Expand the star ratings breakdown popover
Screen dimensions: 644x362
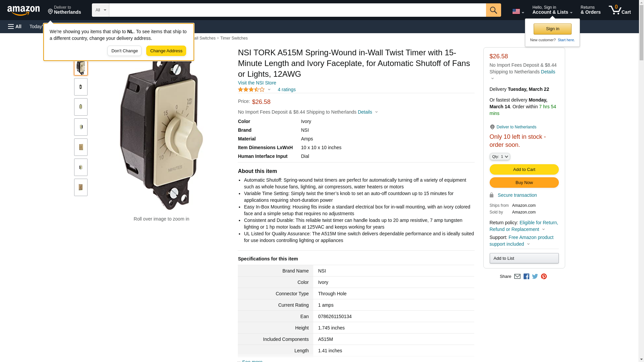click(255, 89)
